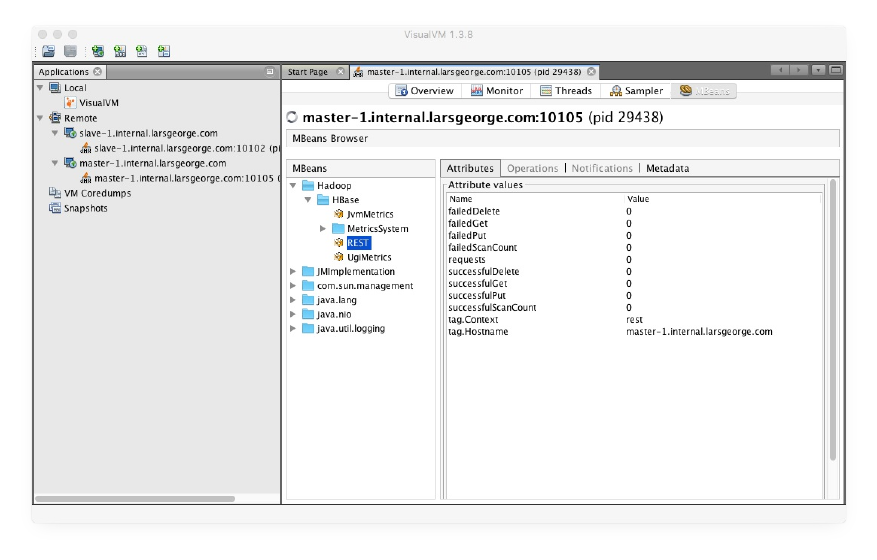Click the master-1 remote host icon
The image size is (877, 560).
tap(70, 163)
